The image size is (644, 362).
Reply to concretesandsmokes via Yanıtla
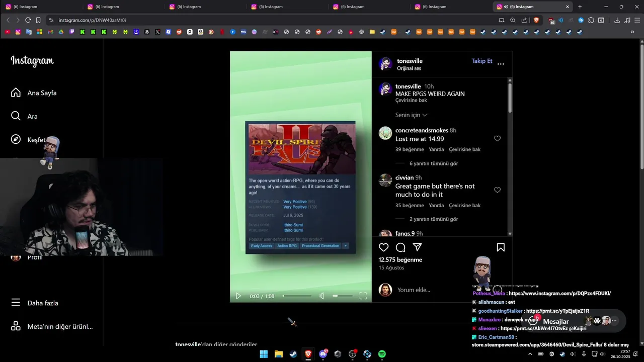pos(436,149)
